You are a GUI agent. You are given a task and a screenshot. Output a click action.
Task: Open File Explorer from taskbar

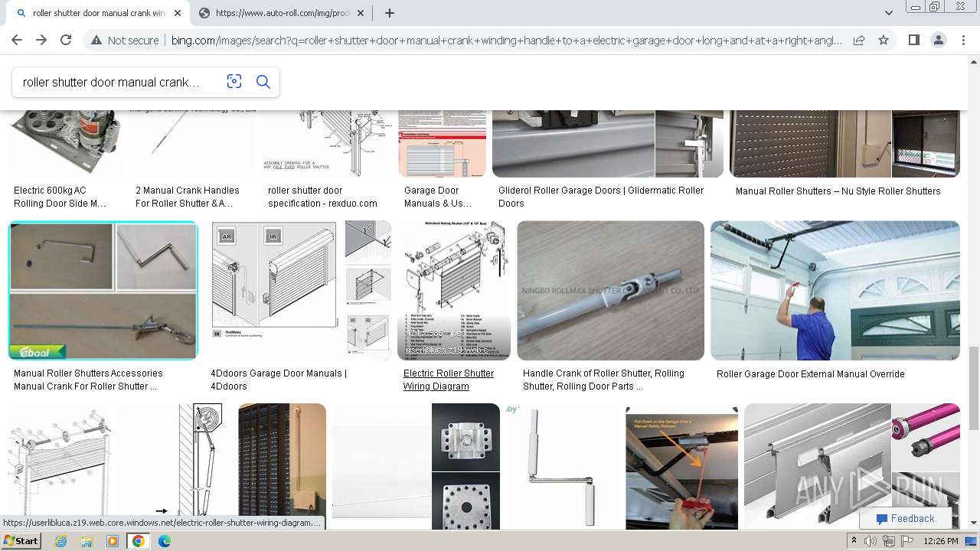pos(87,541)
